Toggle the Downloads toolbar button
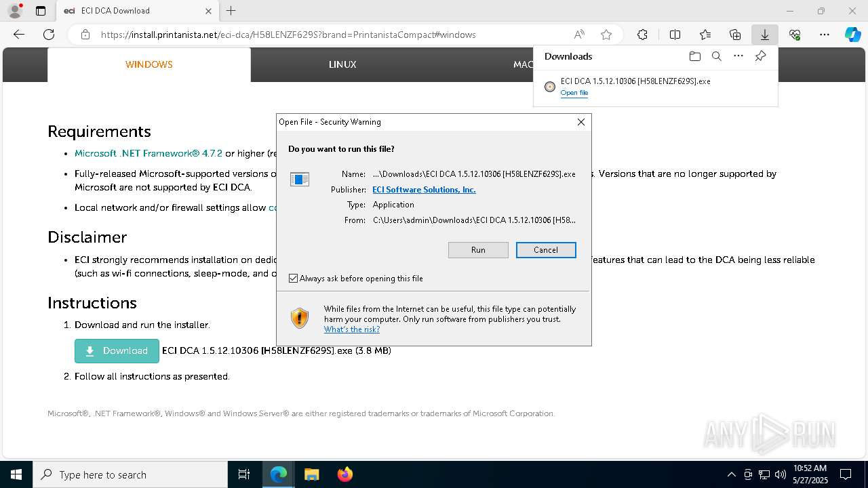Viewport: 868px width, 488px height. [x=764, y=35]
